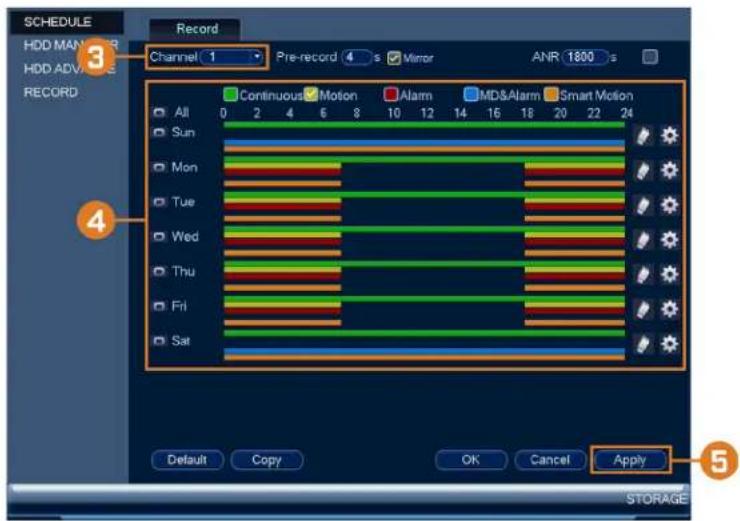The image size is (740, 521).
Task: Select the Smart Motion recording type checkbox
Action: point(551,94)
